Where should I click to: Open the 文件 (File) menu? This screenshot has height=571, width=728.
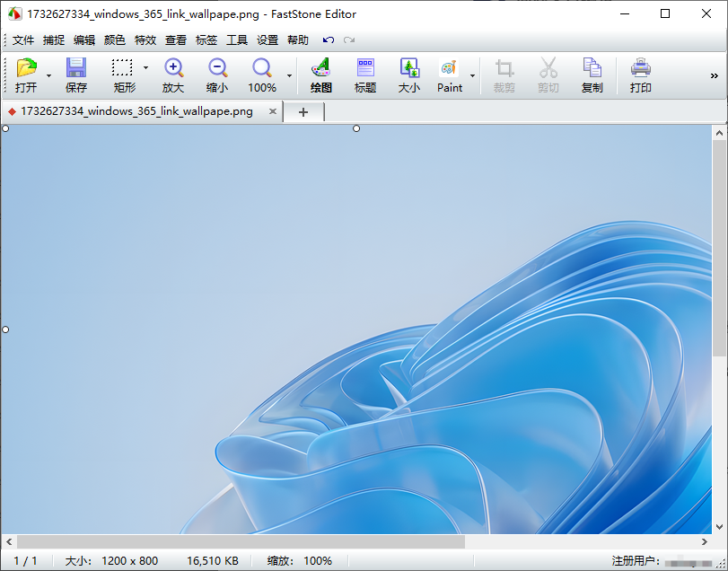23,40
